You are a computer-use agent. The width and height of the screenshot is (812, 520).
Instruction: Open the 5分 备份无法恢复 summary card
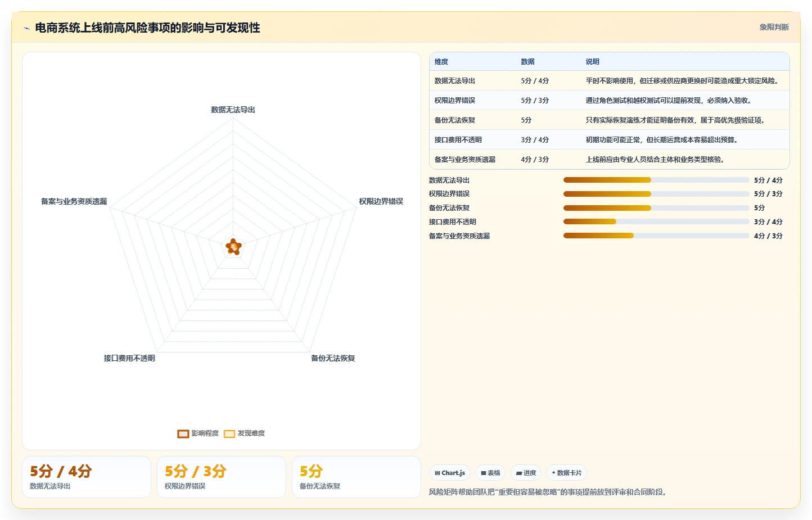357,477
